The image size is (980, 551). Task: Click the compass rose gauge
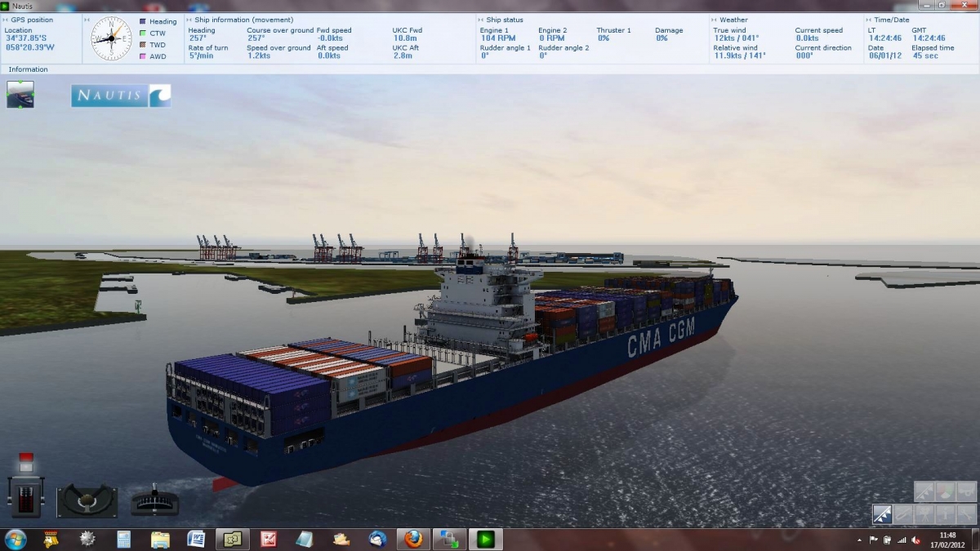pyautogui.click(x=111, y=38)
